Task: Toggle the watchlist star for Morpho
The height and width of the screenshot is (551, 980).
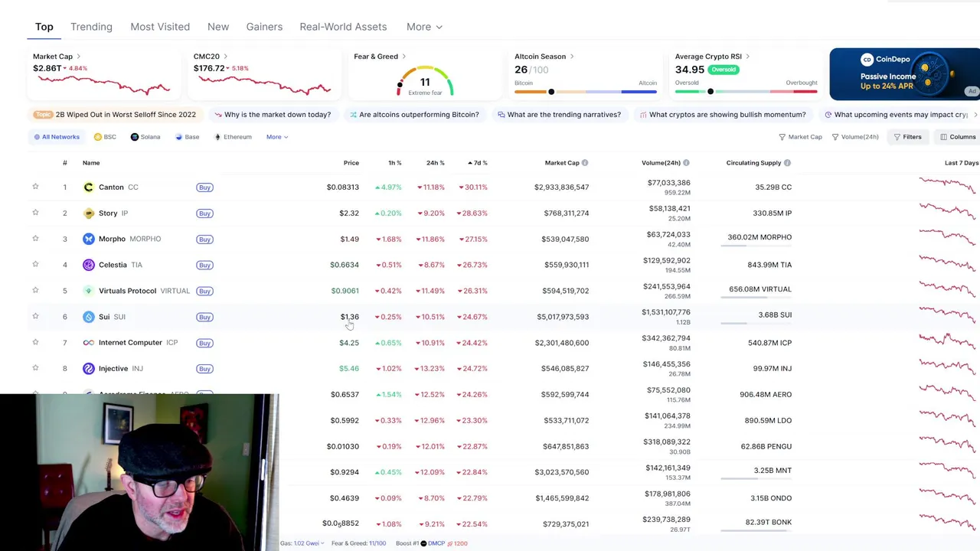Action: click(35, 239)
